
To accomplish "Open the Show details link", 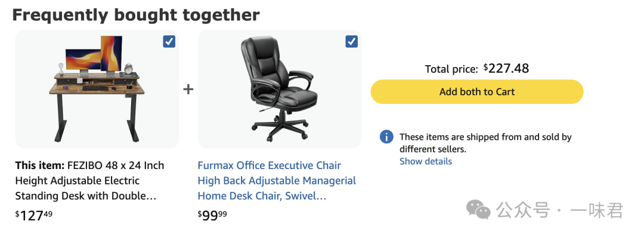I will [426, 161].
